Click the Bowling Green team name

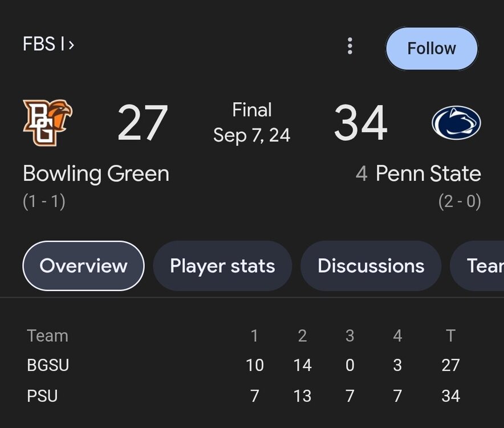pyautogui.click(x=96, y=173)
